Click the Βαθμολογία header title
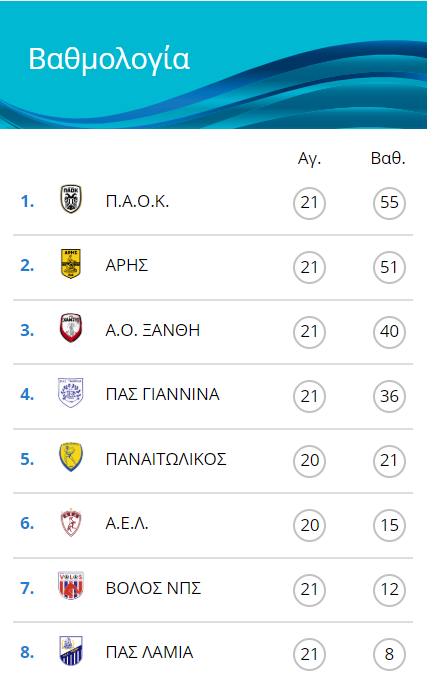This screenshot has height=686, width=427. point(109,59)
